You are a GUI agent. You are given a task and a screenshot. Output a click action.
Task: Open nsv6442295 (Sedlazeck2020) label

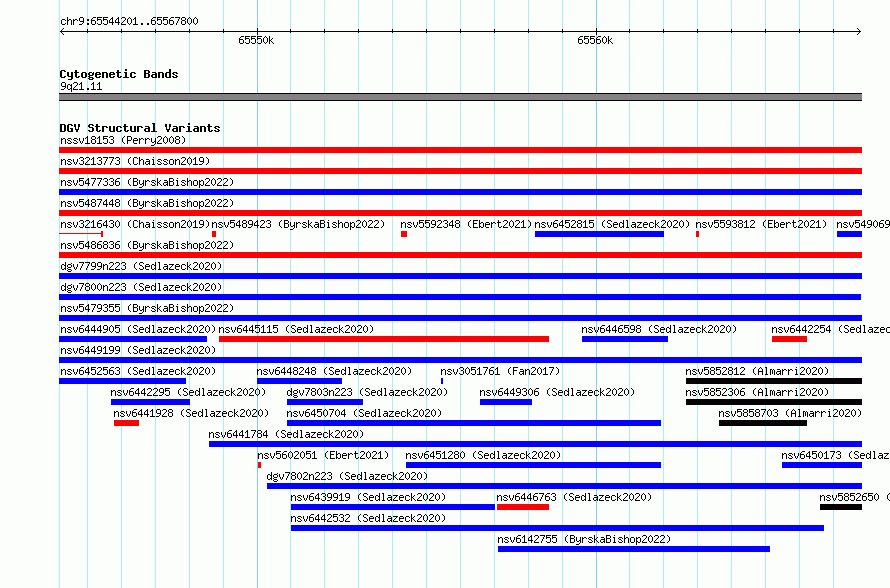click(188, 392)
